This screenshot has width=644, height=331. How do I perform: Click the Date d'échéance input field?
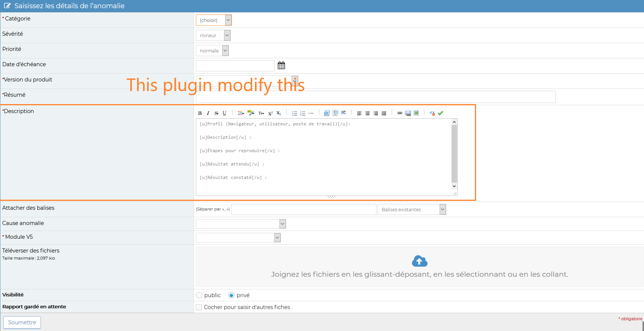(x=235, y=66)
